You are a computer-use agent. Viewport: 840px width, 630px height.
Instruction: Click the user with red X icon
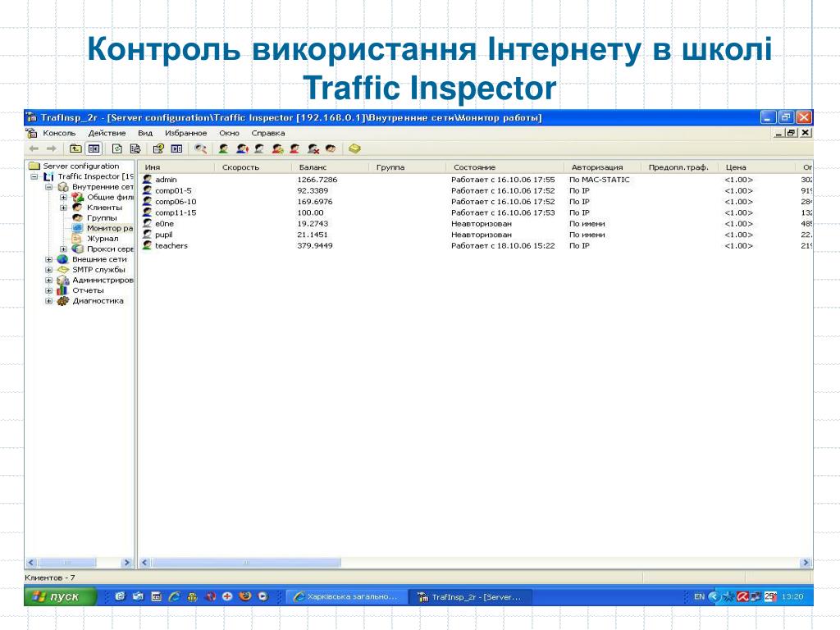coord(313,149)
